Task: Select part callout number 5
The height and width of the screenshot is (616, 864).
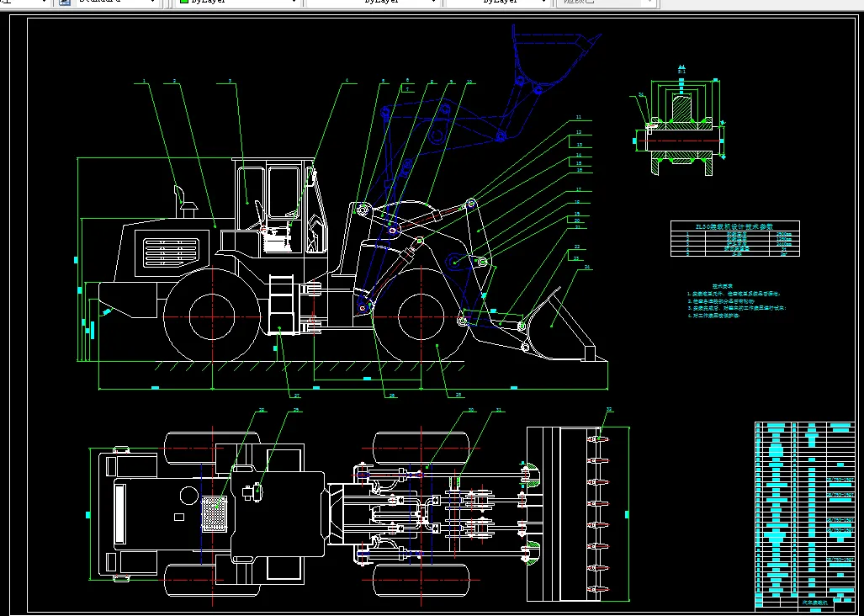Action: [x=383, y=81]
